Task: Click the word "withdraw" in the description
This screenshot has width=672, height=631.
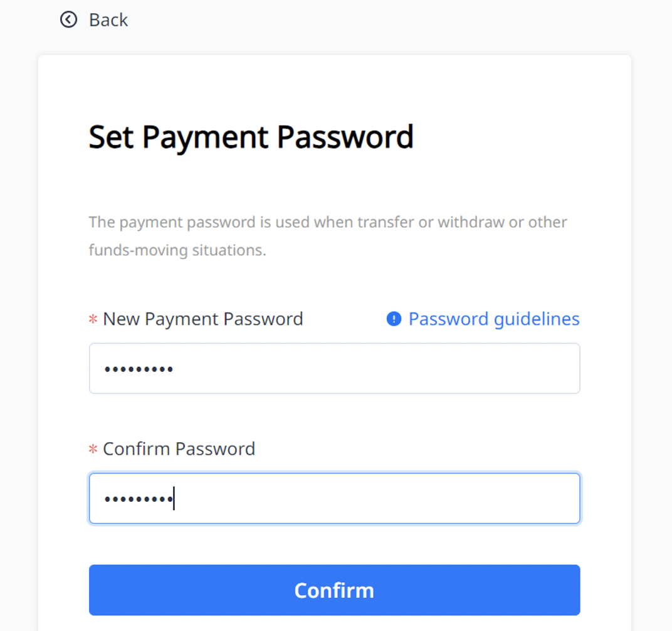Action: [x=471, y=223]
